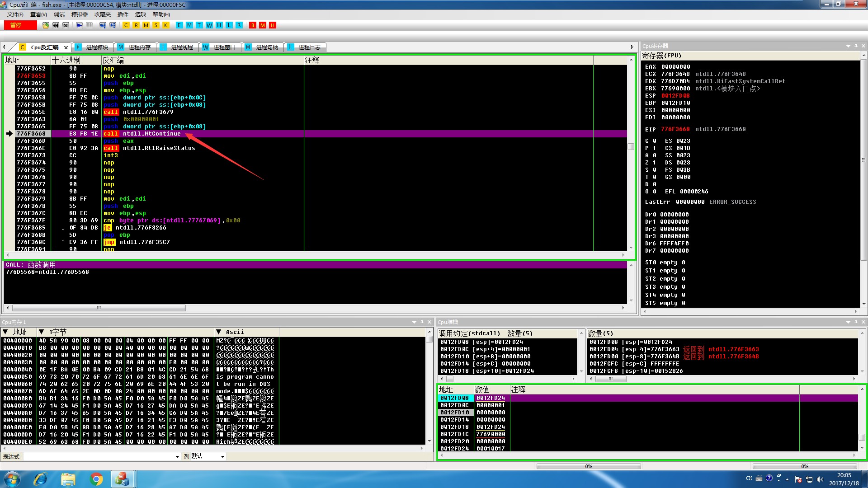Open the yellow K window icon
Image resolution: width=868 pixels, height=488 pixels.
166,25
